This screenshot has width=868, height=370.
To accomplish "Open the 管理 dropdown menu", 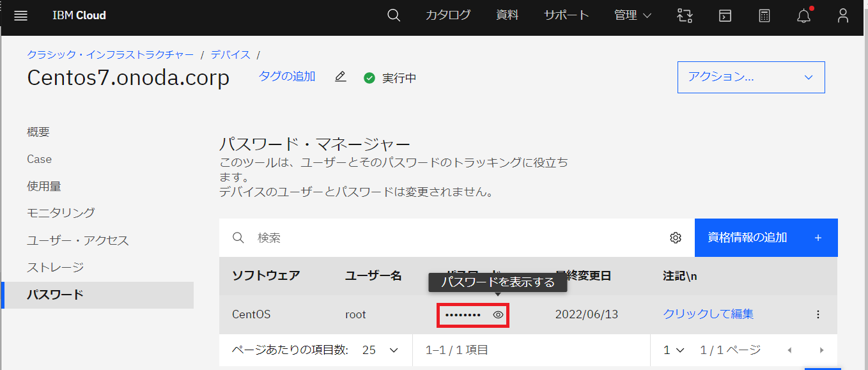I will (633, 15).
